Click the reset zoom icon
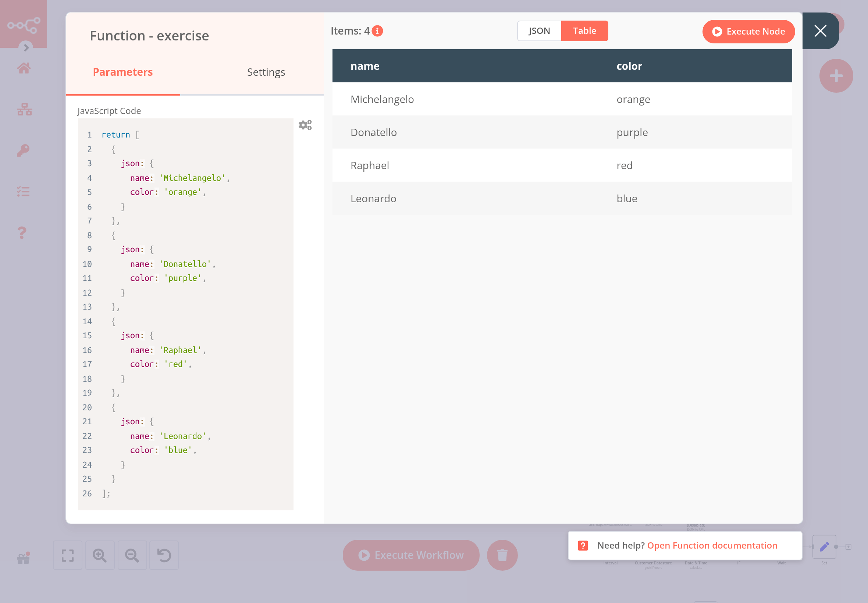Viewport: 868px width, 603px height. coord(164,555)
